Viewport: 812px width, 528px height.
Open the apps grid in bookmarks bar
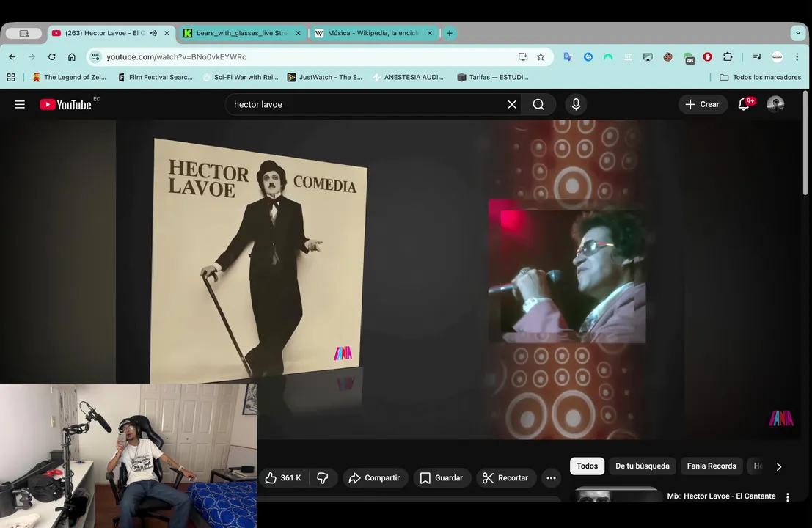(11, 77)
